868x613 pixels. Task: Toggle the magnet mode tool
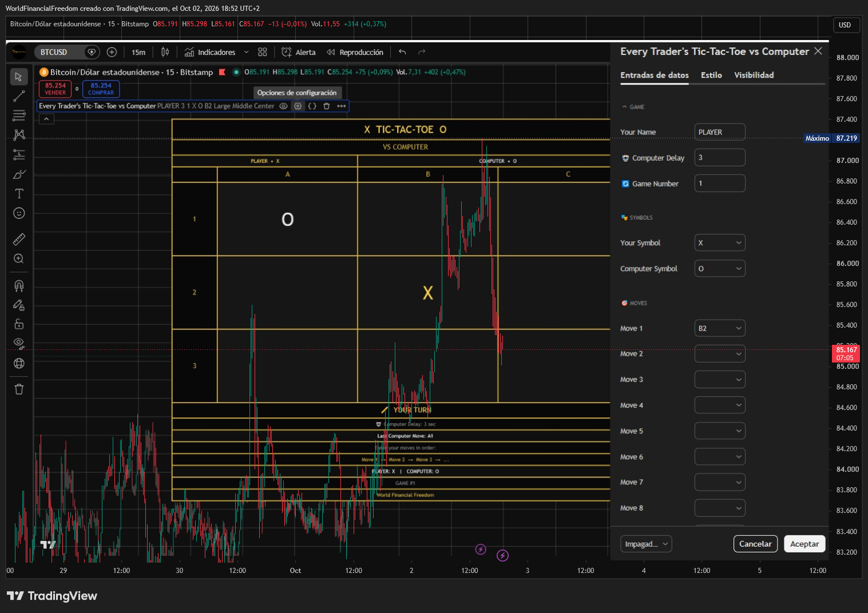[x=19, y=285]
